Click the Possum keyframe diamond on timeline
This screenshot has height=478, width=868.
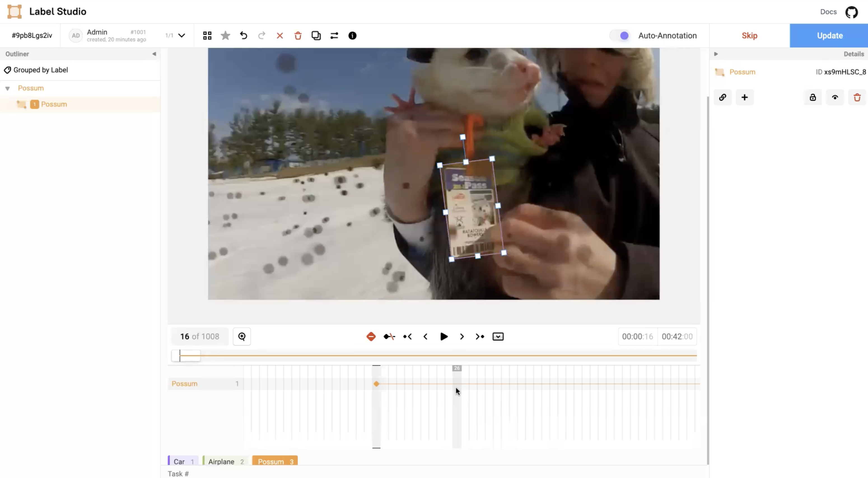(x=376, y=384)
